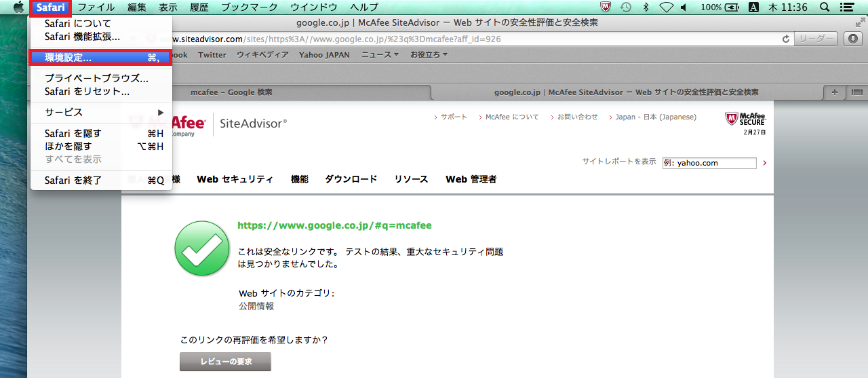This screenshot has height=378, width=868.
Task: Choose ほかを隠す menu item
Action: 100,147
